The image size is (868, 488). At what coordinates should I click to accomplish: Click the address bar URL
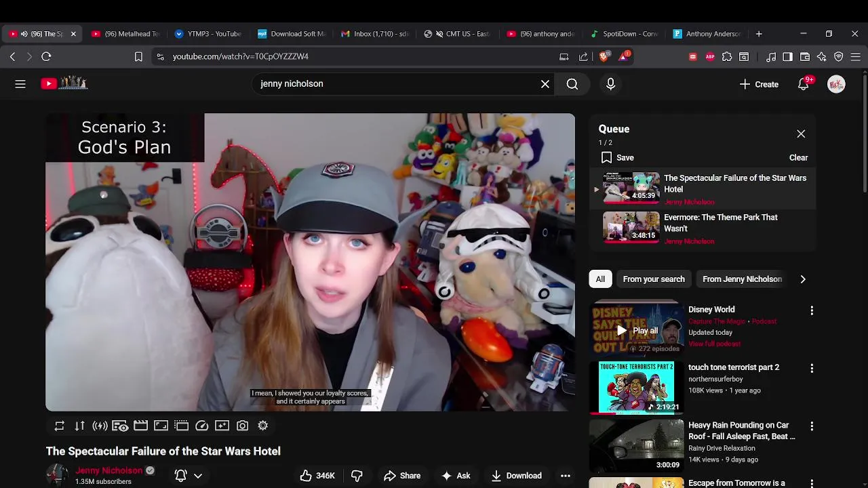click(241, 57)
